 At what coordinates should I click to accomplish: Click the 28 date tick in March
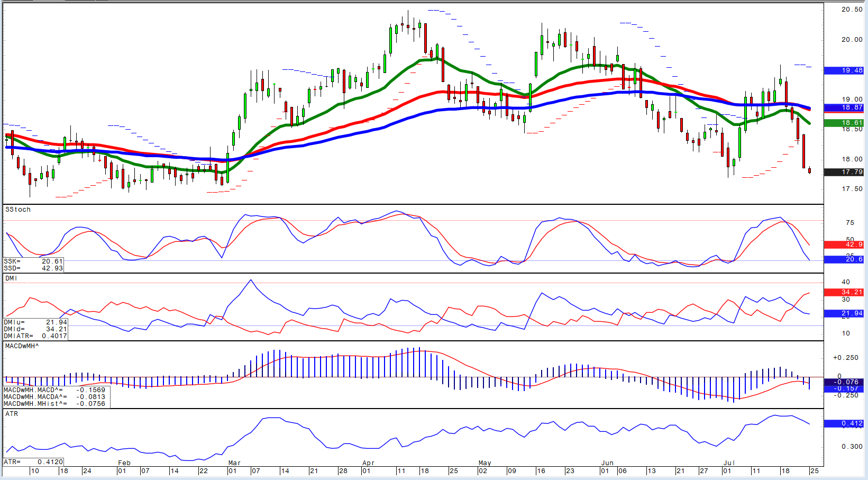(x=343, y=471)
